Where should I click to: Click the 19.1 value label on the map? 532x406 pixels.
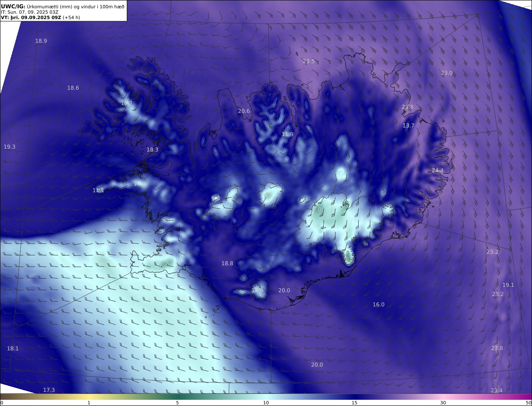[508, 285]
